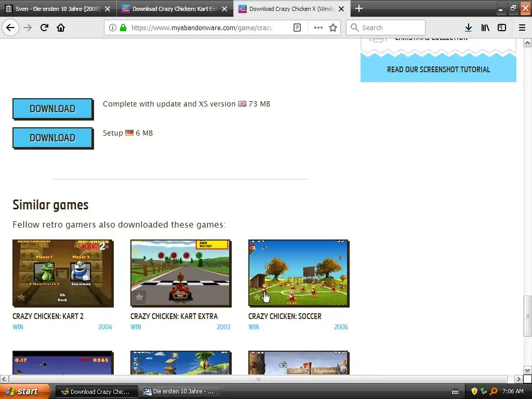The height and width of the screenshot is (399, 532).
Task: Open Crazy Chicken: Kart 2 thumbnail
Action: (x=63, y=273)
